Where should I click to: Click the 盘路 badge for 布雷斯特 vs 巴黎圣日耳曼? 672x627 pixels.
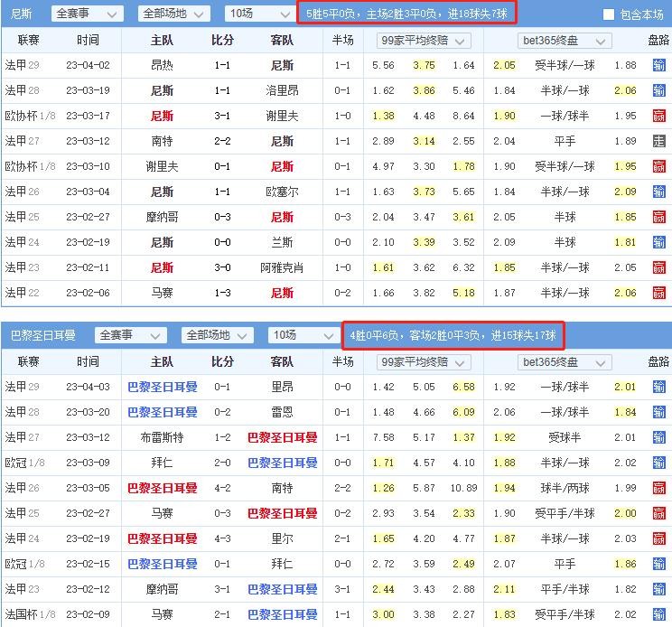pyautogui.click(x=658, y=438)
